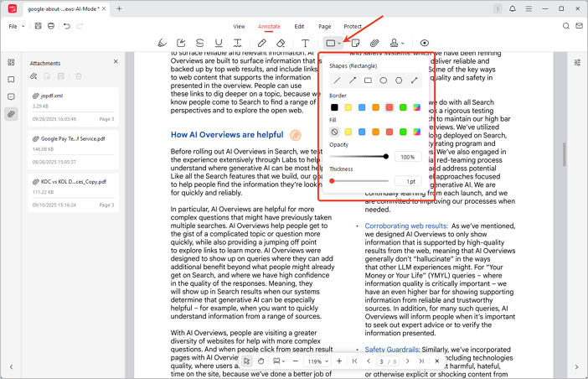The height and width of the screenshot is (379, 588).
Task: Select the Area Highlight tool
Action: pyautogui.click(x=181, y=43)
